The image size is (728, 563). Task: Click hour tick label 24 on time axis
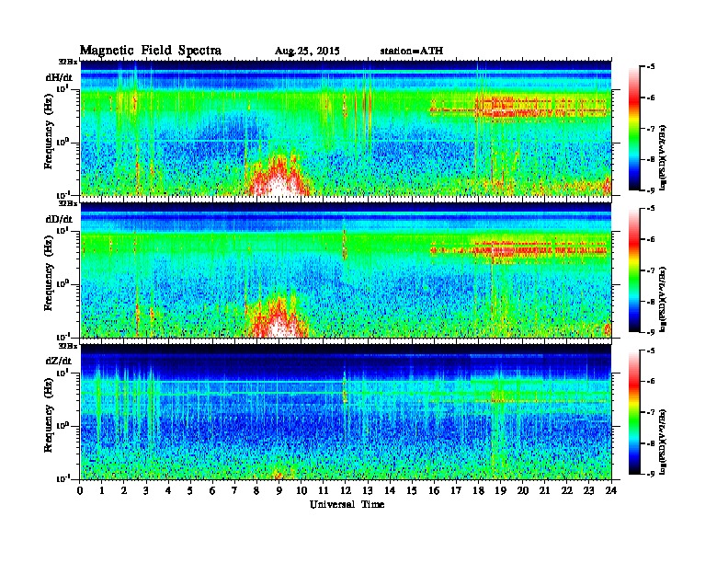[611, 490]
